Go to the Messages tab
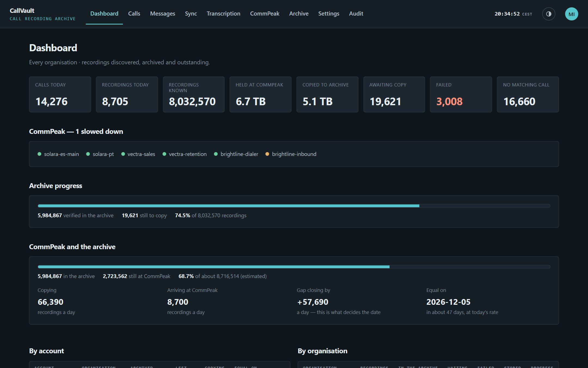The image size is (588, 368). tap(163, 14)
